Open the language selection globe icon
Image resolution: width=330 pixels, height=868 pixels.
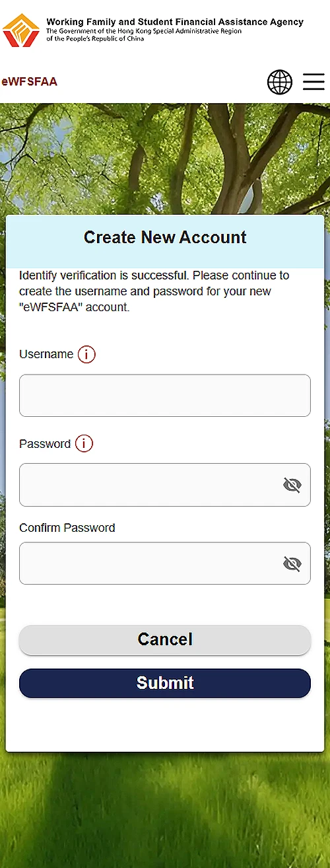tap(280, 82)
